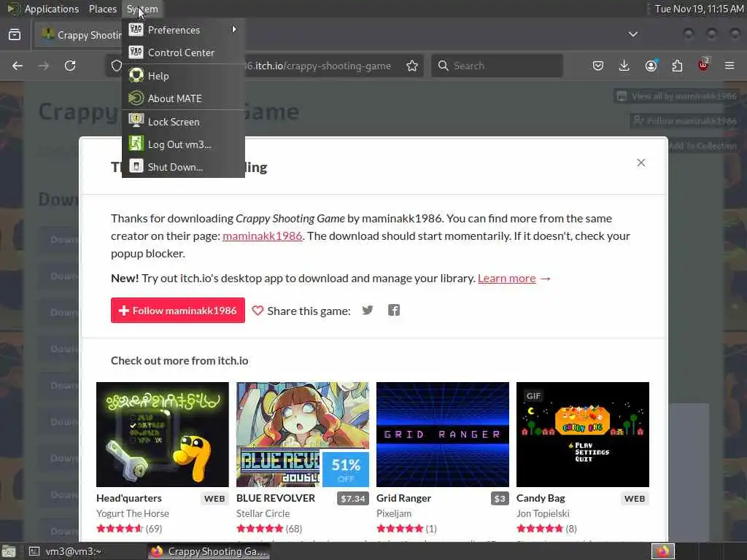Open the Firefox hamburger menu
This screenshot has width=747, height=560.
pos(729,66)
